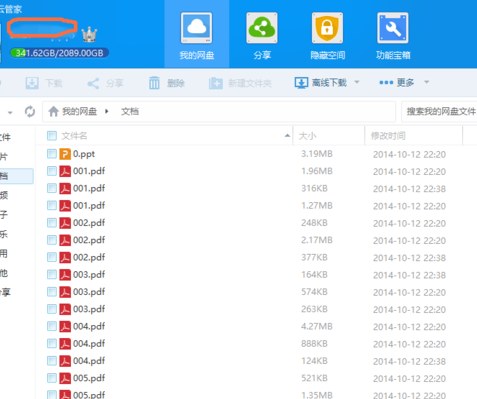Image resolution: width=477 pixels, height=399 pixels.
Task: Click the PDF icon of 004.pdf sized 124KB
Action: pyautogui.click(x=65, y=361)
